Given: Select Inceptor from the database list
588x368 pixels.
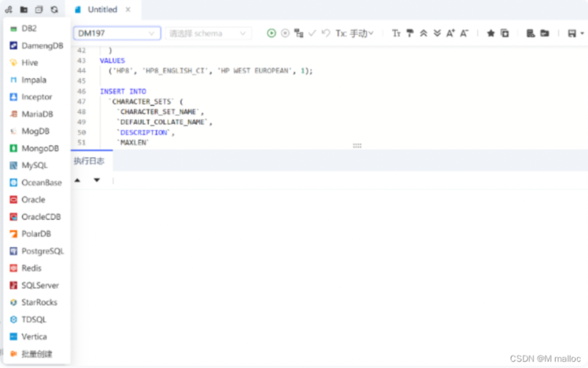Looking at the screenshot, I should point(37,97).
